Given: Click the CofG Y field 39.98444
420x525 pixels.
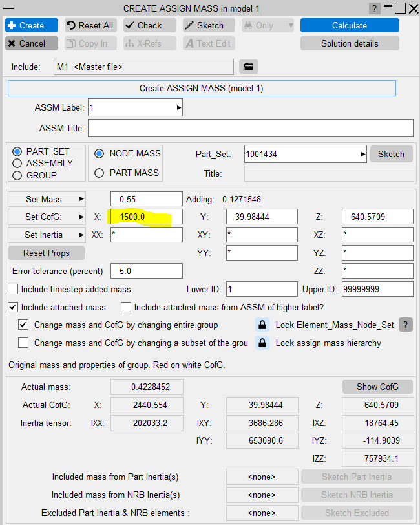Looking at the screenshot, I should click(262, 217).
